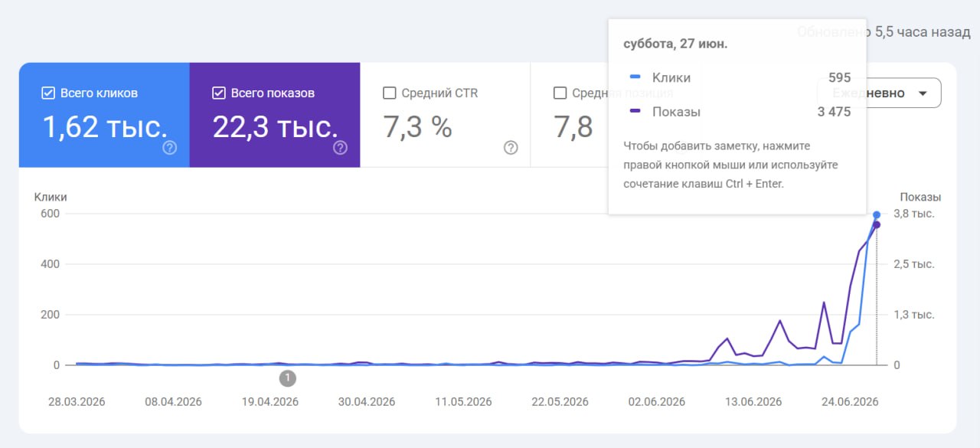Image resolution: width=980 pixels, height=448 pixels.
Task: Click the 5,5 часа назад update text
Action: click(x=923, y=32)
